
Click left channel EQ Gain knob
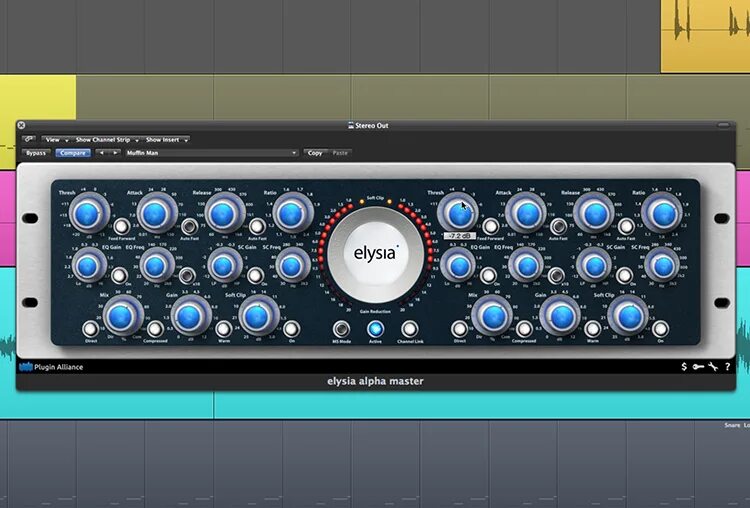[x=88, y=266]
